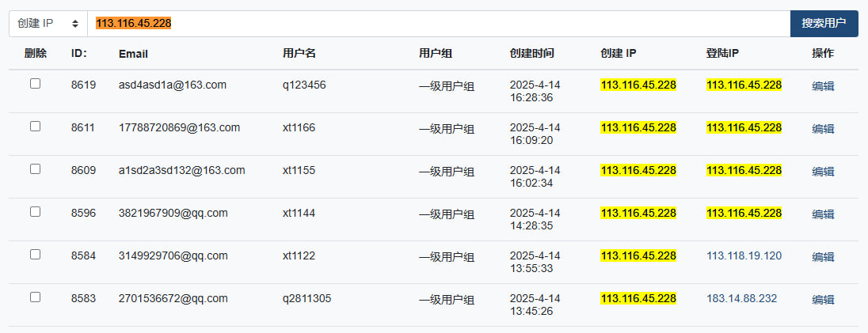
Task: Check the delete box for ID 8611
Action: [x=35, y=126]
